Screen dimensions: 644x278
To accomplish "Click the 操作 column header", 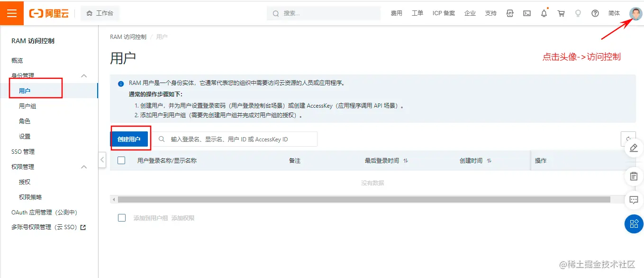I will (x=541, y=161).
